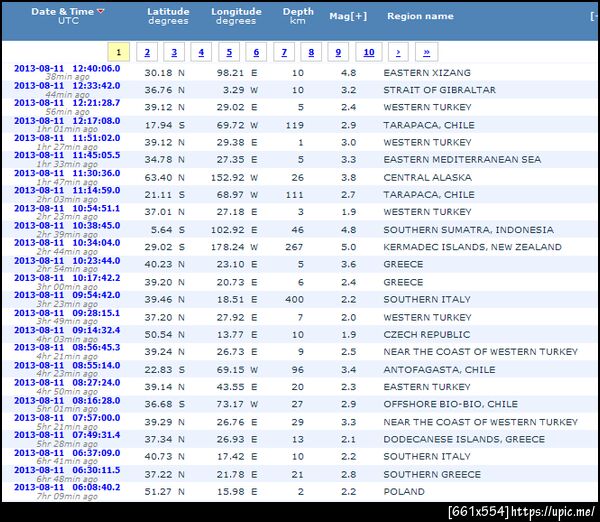Go to results page 6

(256, 52)
